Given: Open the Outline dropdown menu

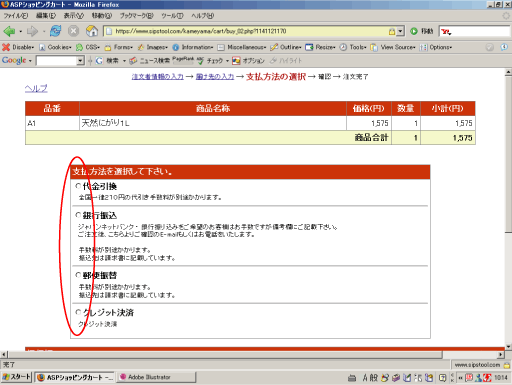Looking at the screenshot, I should [x=286, y=47].
